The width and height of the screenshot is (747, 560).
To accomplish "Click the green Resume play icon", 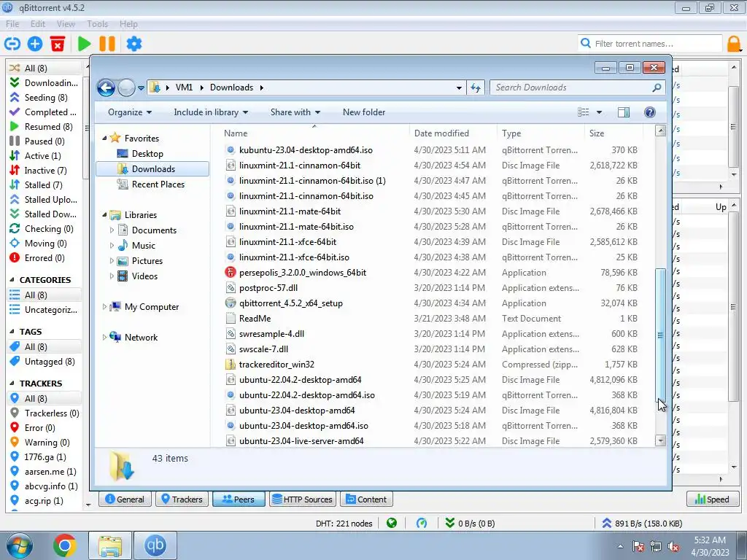I will coord(85,44).
